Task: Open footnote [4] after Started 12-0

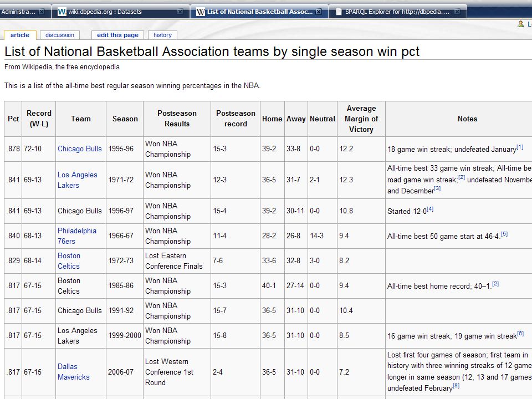Action: 430,209
